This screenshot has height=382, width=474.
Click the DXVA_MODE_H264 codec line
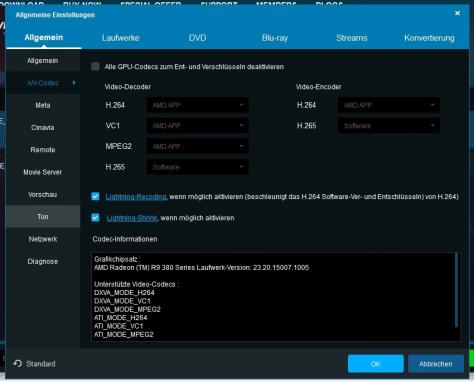pyautogui.click(x=124, y=293)
